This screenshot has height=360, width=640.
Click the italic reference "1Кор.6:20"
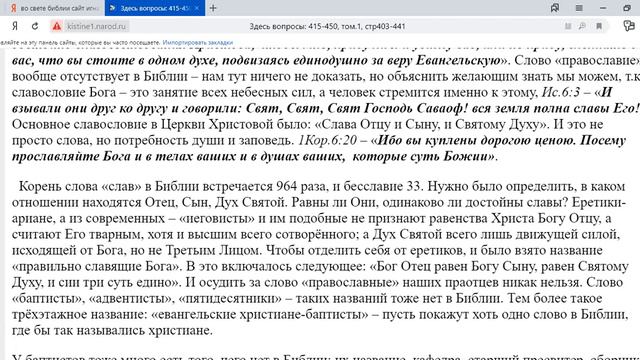pos(327,140)
